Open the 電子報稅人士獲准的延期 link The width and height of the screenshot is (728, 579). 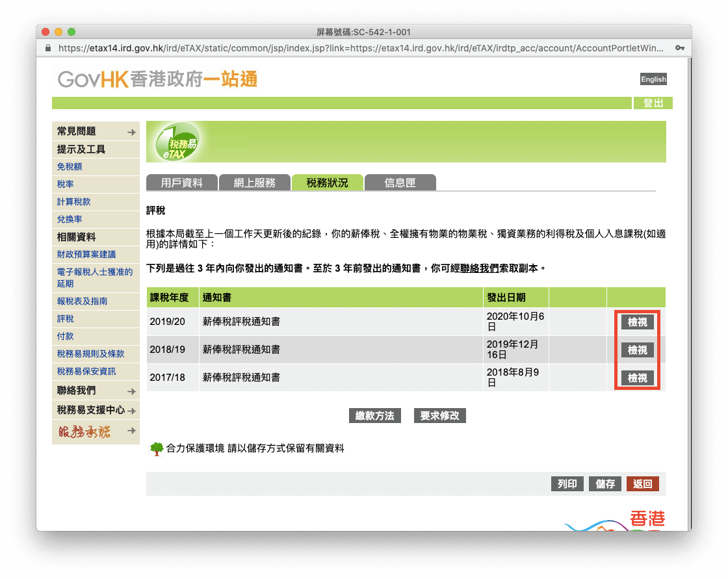pos(95,277)
